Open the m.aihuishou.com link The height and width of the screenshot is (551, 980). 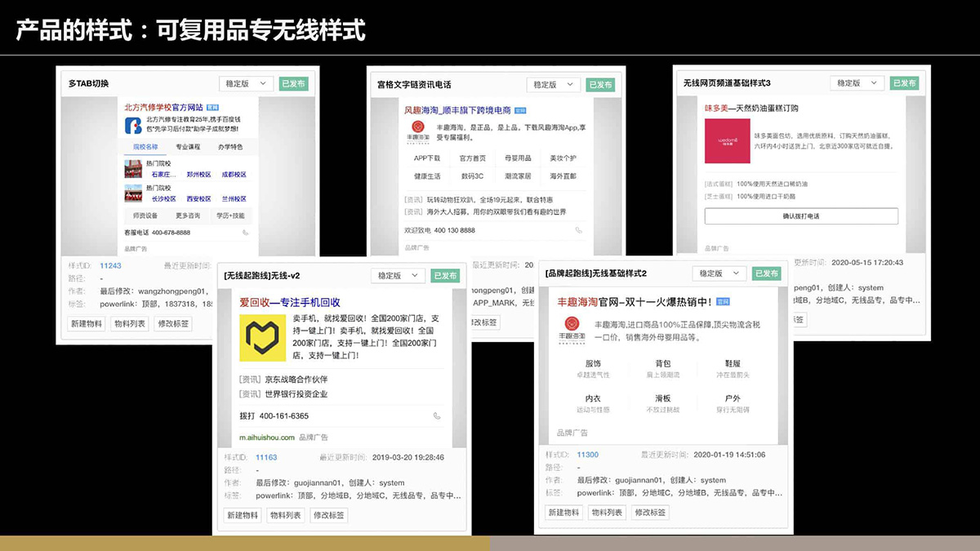[x=266, y=438]
